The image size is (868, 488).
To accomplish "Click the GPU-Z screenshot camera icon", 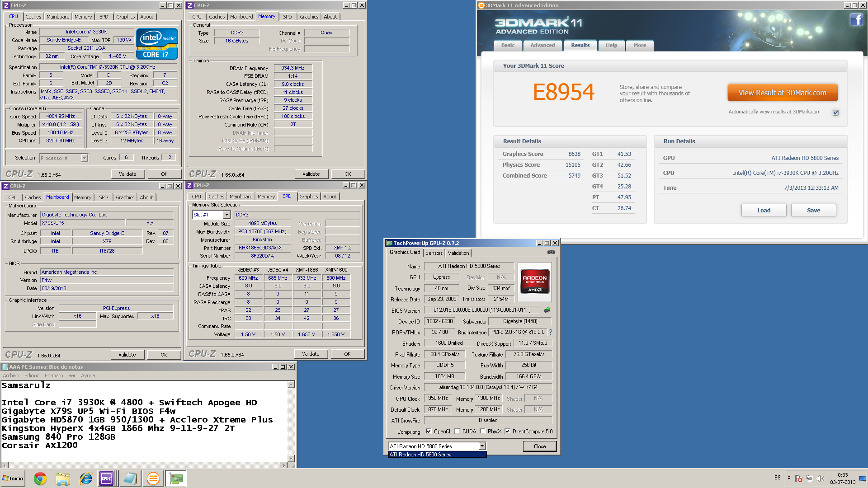I will click(x=551, y=252).
